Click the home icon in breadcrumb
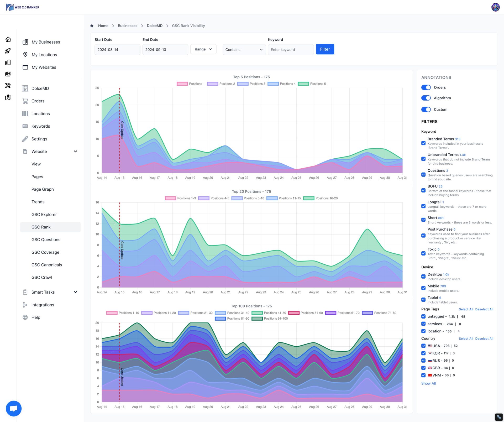The image size is (504, 422). click(x=92, y=26)
